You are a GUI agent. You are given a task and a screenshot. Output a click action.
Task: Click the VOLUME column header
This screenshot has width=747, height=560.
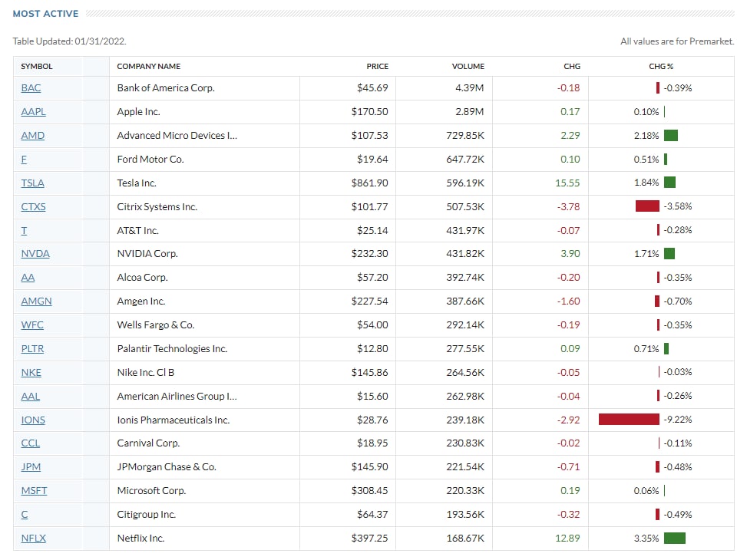468,67
